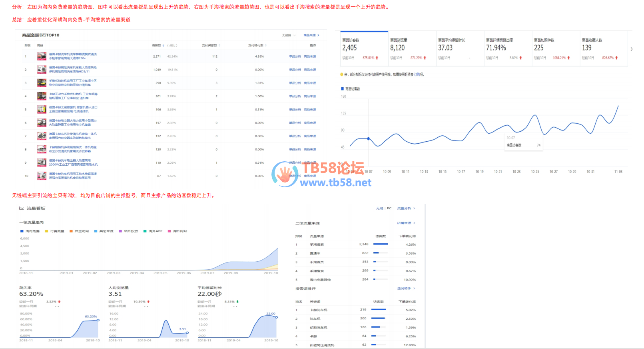Screen dimensions: 644x349
Task: Click thumbnail of rank 1 product
Action: click(42, 56)
